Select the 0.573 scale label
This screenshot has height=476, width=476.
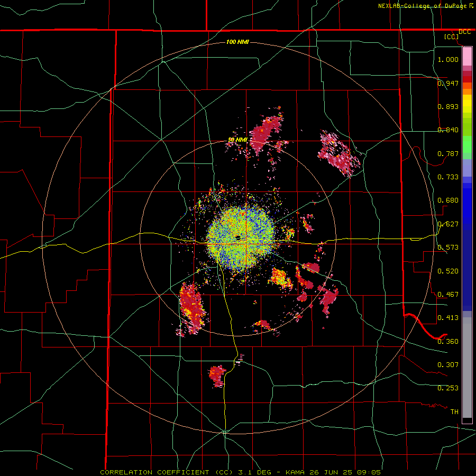click(x=448, y=248)
